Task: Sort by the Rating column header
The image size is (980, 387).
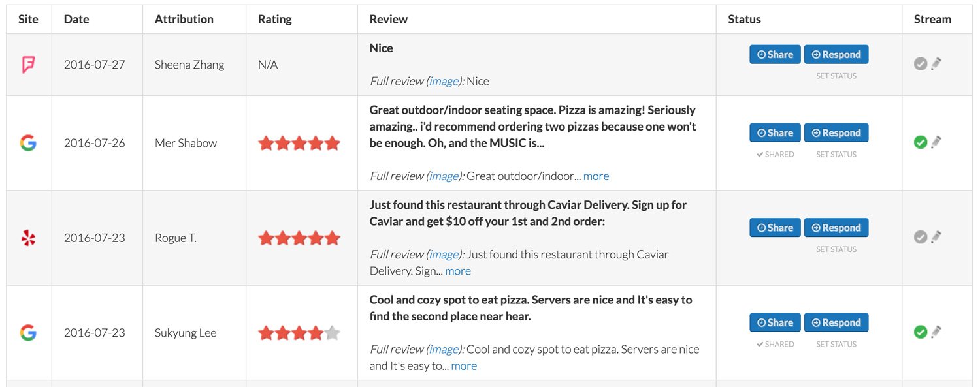Action: 275,19
